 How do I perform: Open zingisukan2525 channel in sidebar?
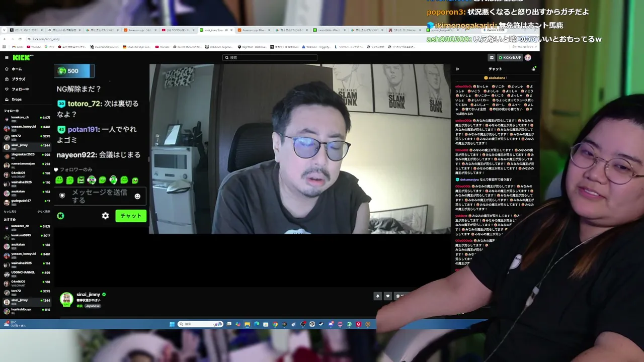(x=27, y=155)
